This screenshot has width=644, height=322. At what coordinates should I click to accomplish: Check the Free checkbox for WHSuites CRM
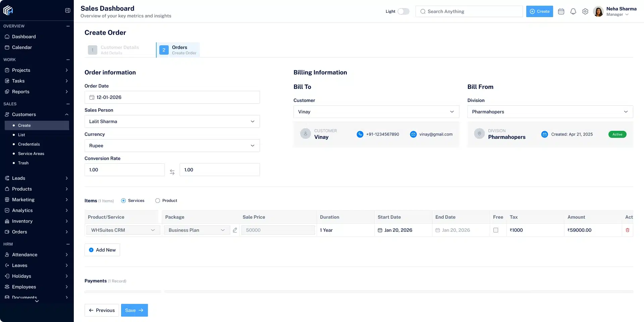point(496,230)
